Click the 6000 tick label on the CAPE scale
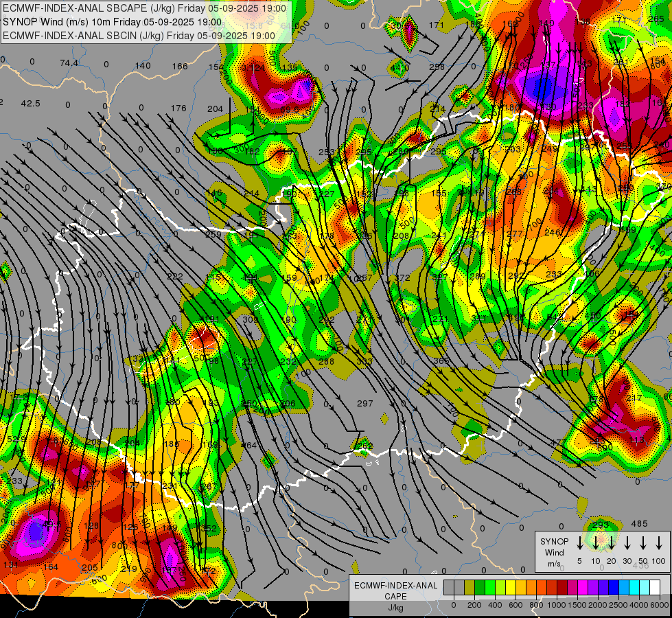 660,605
